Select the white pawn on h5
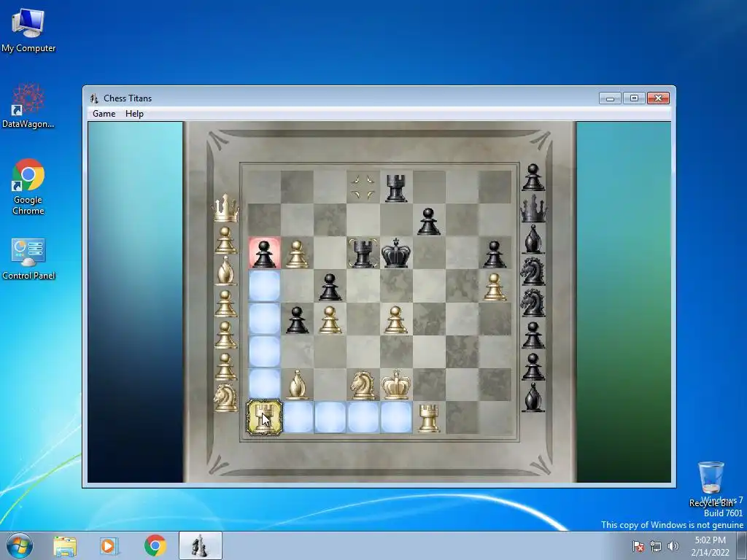 (495, 287)
